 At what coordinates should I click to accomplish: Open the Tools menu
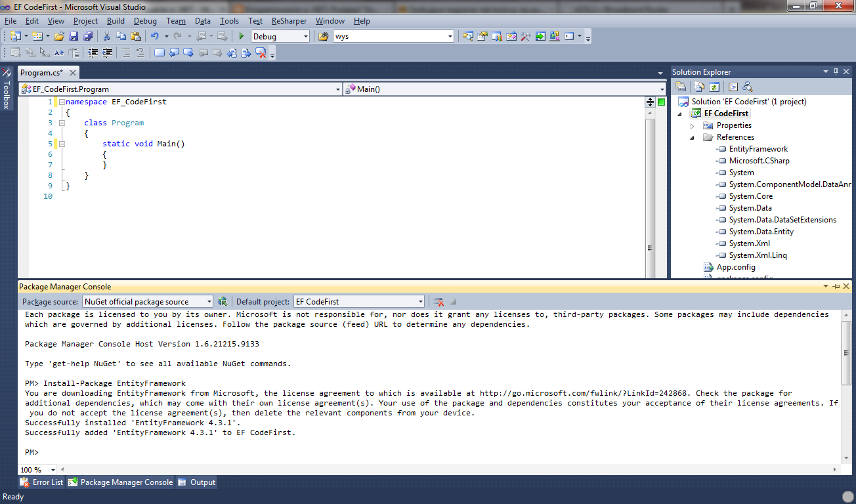229,21
